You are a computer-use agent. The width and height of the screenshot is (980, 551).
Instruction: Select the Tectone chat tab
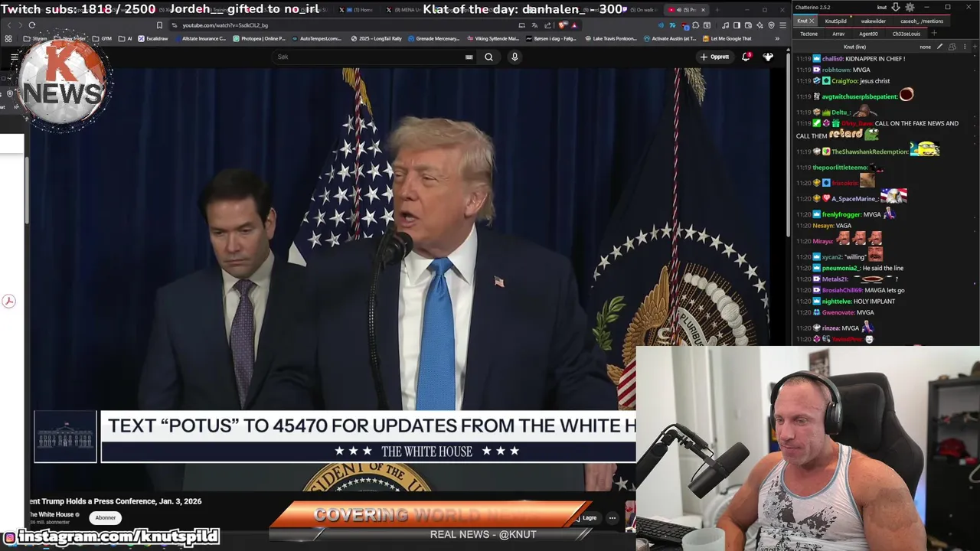[808, 34]
